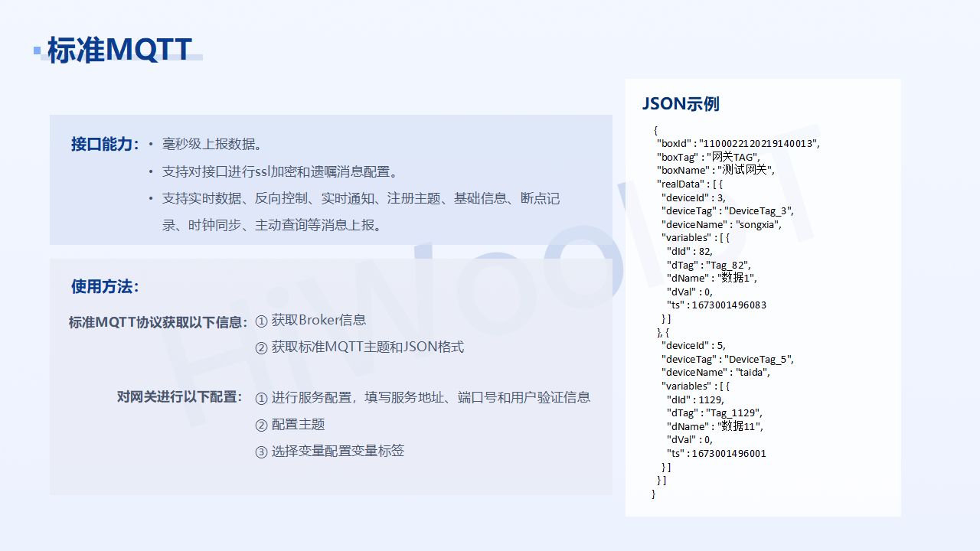Select the 接口能力 heading

pos(105,144)
